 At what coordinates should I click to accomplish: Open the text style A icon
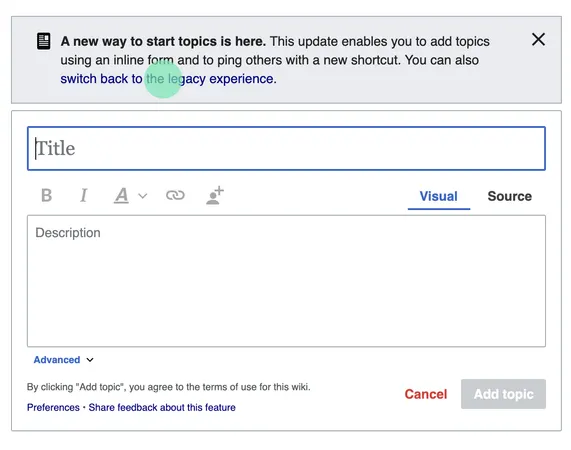click(121, 196)
